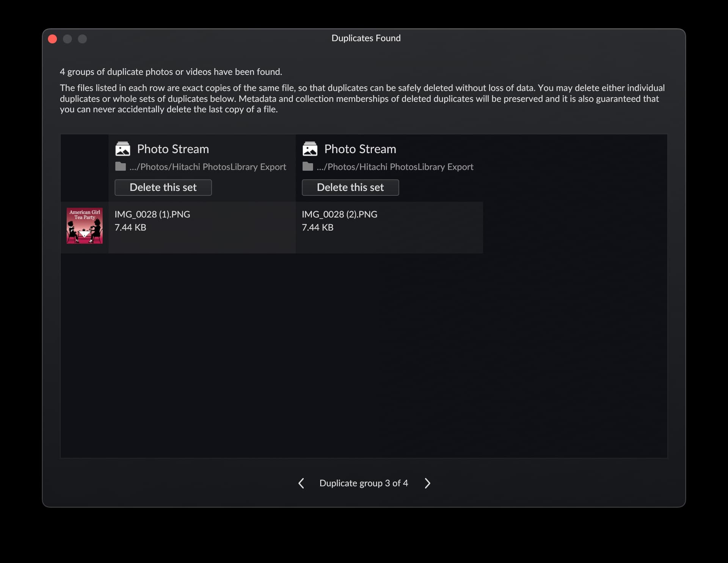The height and width of the screenshot is (563, 728).
Task: Click the left folder path icon
Action: [120, 166]
